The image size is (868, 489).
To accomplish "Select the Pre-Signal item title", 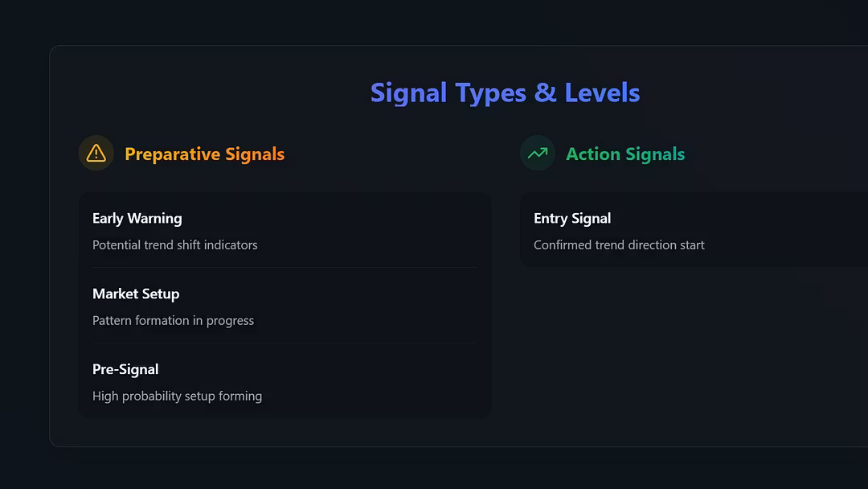I will tap(125, 369).
